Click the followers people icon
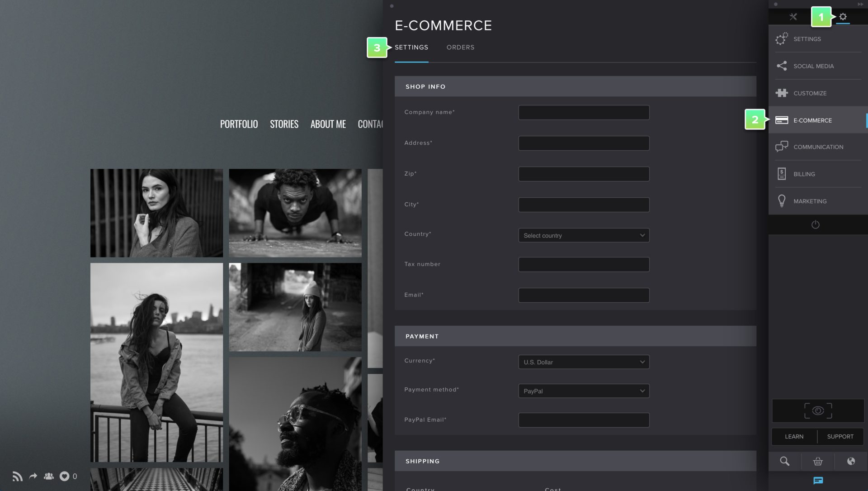 coord(49,476)
